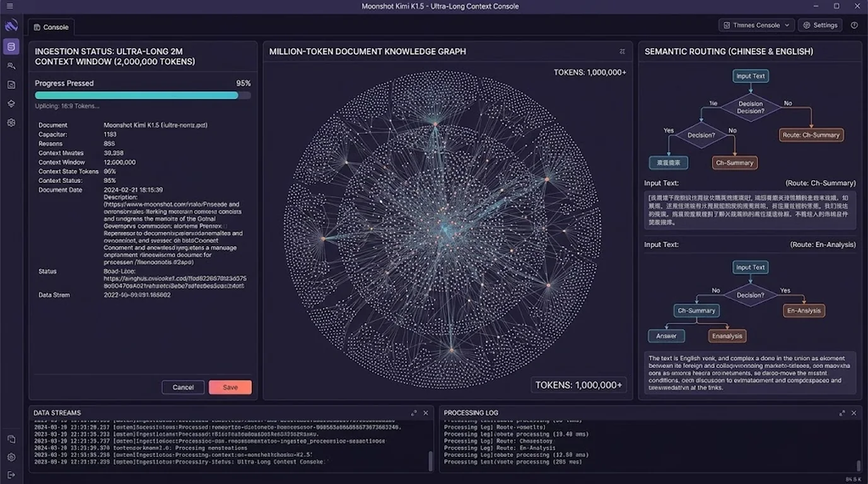Select the Enanalysis flowchart node
868x484 pixels.
(x=727, y=336)
